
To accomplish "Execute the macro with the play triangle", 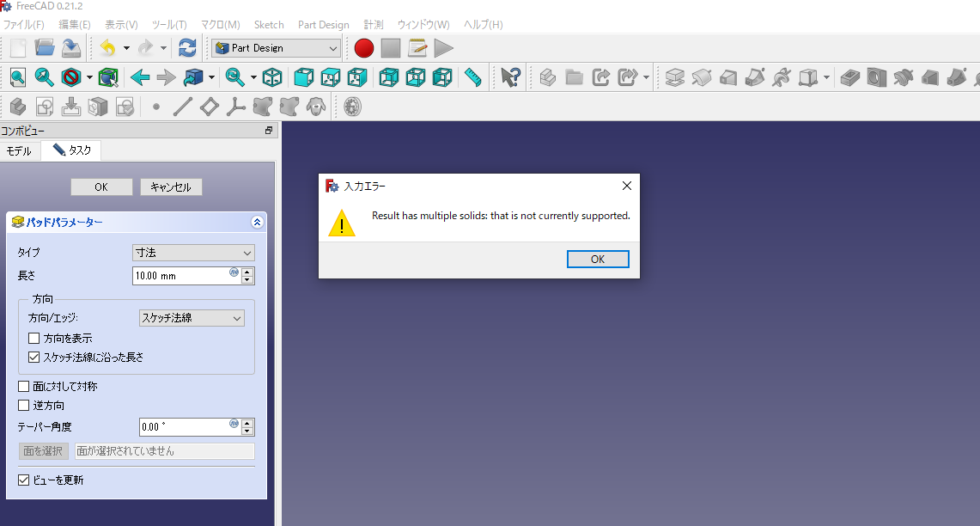I will (x=443, y=48).
